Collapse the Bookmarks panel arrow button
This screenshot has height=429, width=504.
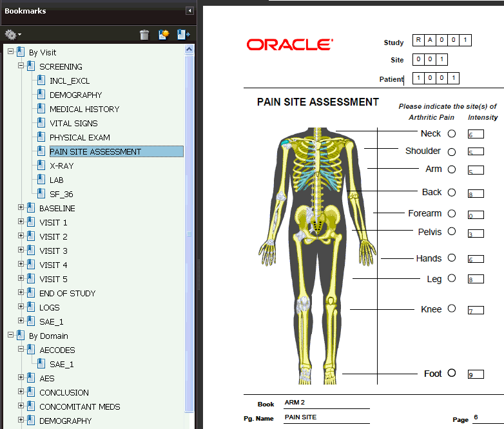[189, 11]
